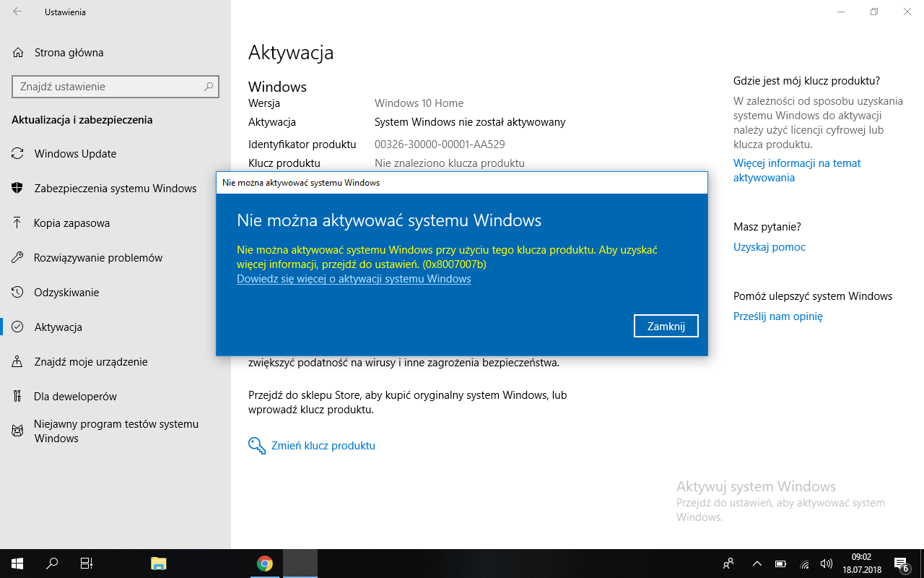The width and height of the screenshot is (924, 578).
Task: Click the Windows Update sync icon
Action: point(18,153)
